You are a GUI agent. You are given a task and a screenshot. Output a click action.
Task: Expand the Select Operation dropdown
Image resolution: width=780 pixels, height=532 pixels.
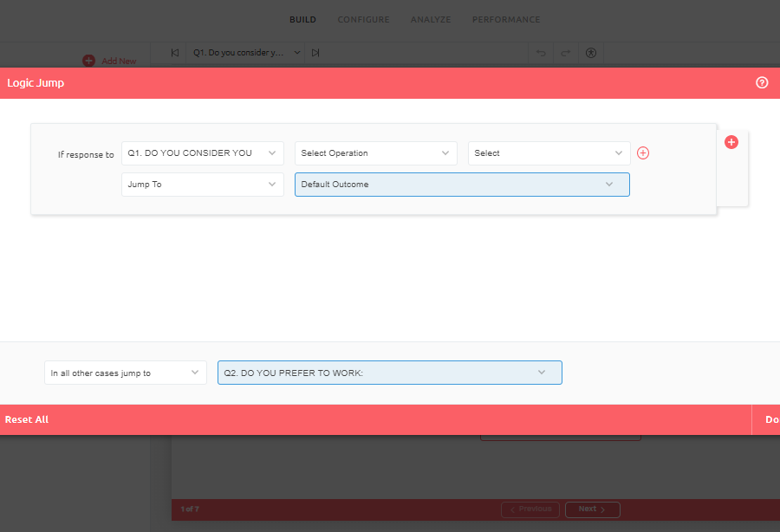click(x=375, y=153)
